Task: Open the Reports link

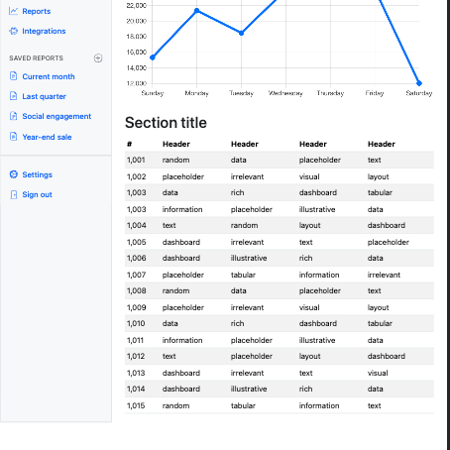Action: pyautogui.click(x=36, y=11)
